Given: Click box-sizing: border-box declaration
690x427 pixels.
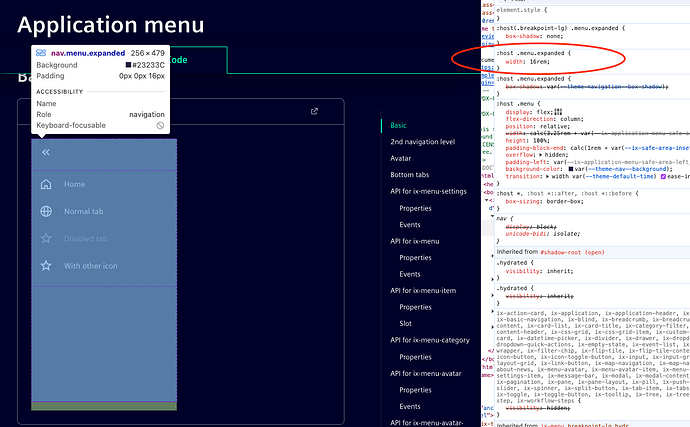Looking at the screenshot, I should tap(544, 201).
